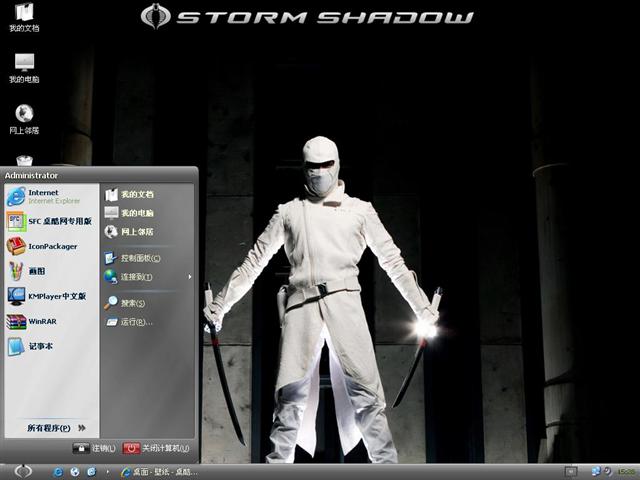640x480 pixels.
Task: Open 搜索(S) search
Action: (125, 303)
